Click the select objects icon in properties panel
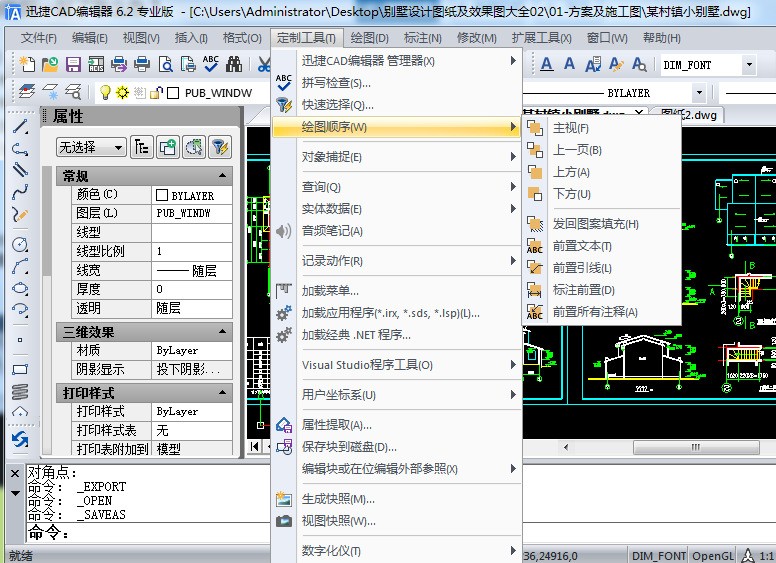The width and height of the screenshot is (776, 563). [x=194, y=147]
